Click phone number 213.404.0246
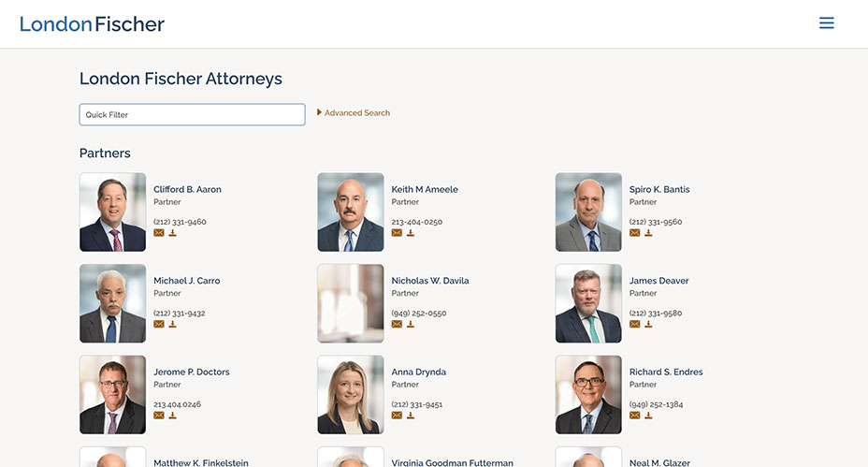Screen dimensions: 868x467 177,404
